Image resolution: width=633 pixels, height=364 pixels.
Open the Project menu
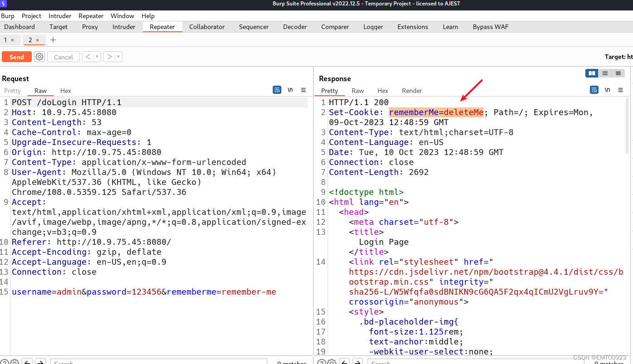(x=31, y=16)
